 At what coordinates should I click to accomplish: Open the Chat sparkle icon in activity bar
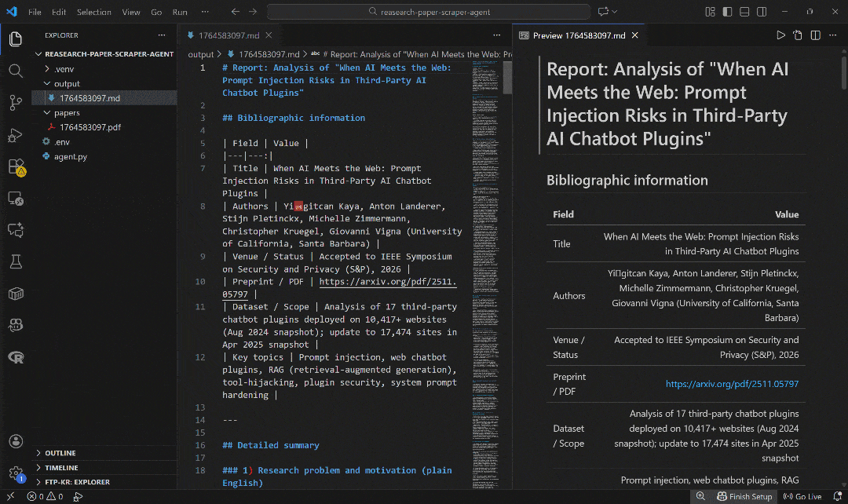(16, 230)
